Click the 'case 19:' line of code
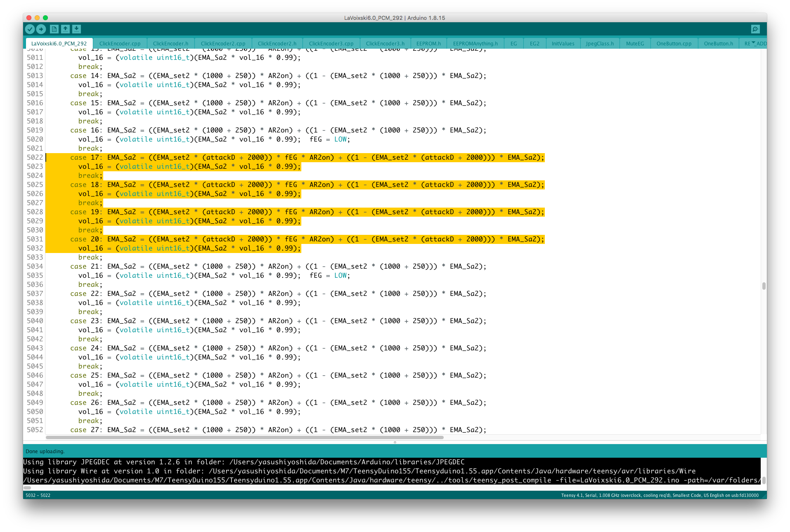Viewport: 790px width, 532px height. tap(307, 212)
